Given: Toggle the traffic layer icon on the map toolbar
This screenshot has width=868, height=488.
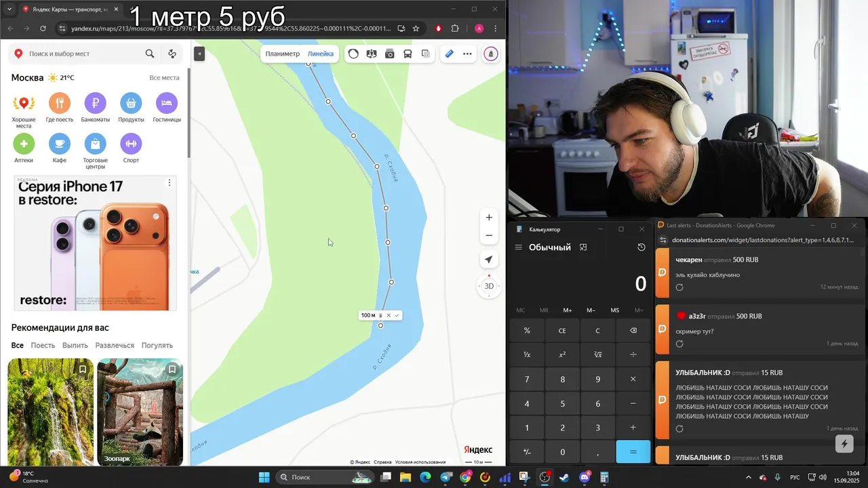Looking at the screenshot, I should [353, 54].
